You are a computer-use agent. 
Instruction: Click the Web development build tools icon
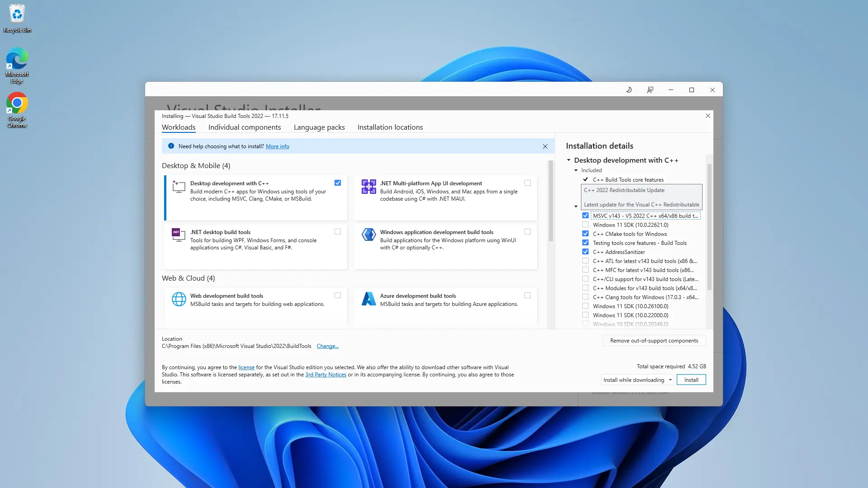click(x=179, y=299)
